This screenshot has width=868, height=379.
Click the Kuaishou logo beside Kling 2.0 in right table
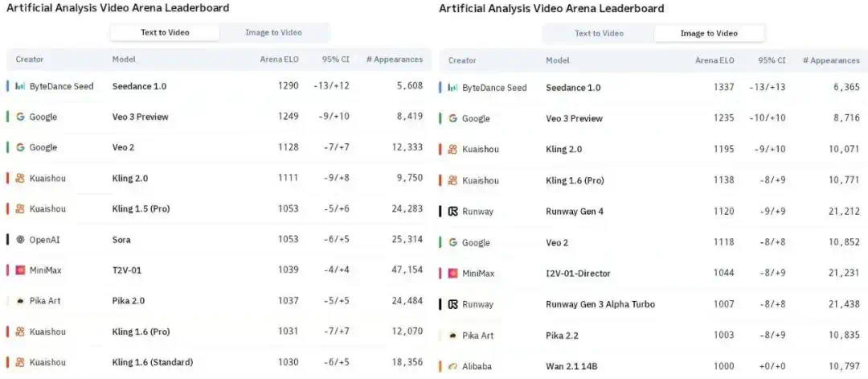(x=452, y=149)
